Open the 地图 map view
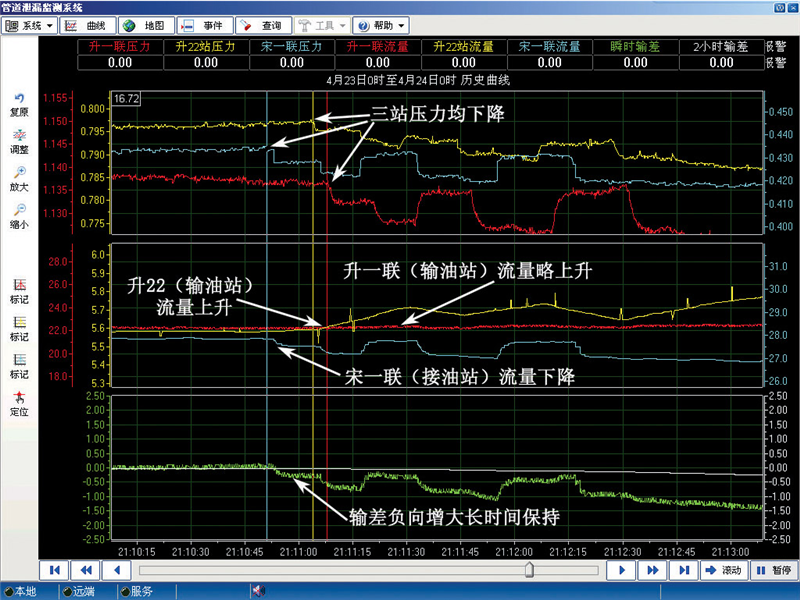This screenshot has width=800, height=600. 146,24
